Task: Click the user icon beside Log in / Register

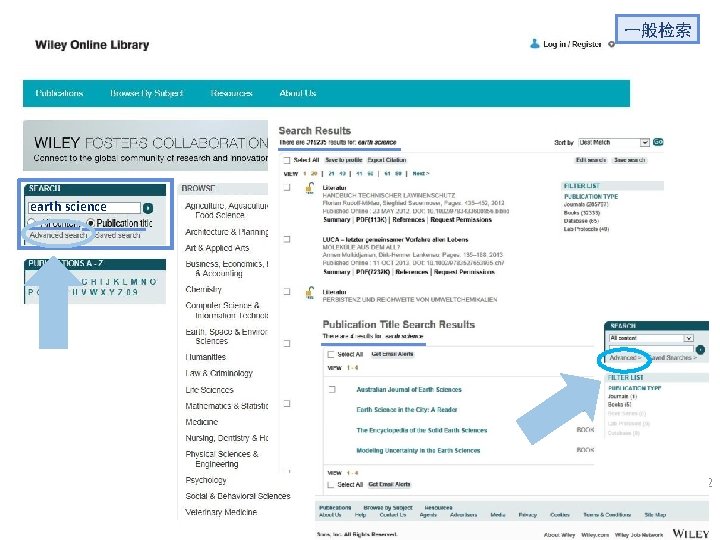Action: pyautogui.click(x=534, y=44)
